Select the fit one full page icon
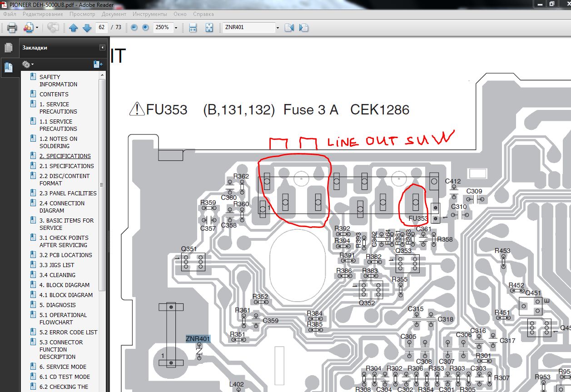The height and width of the screenshot is (392, 571). [209, 28]
